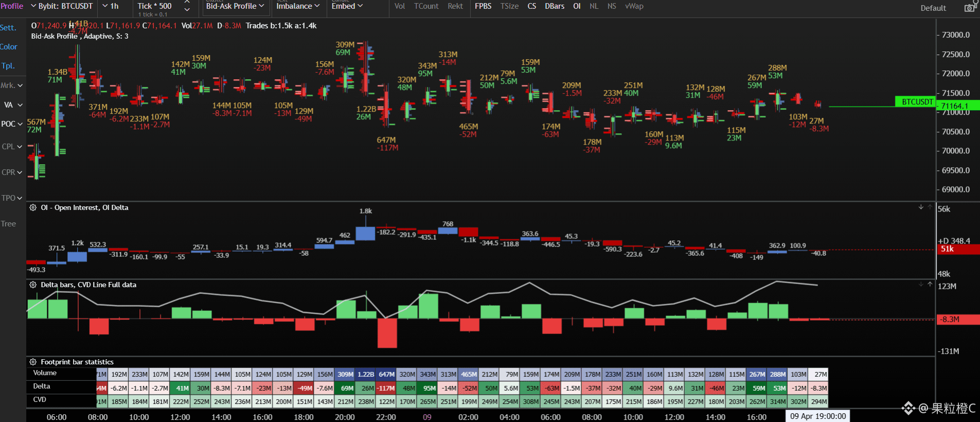Click the 71164.1 current price tag
This screenshot has width=980, height=422.
pyautogui.click(x=957, y=106)
